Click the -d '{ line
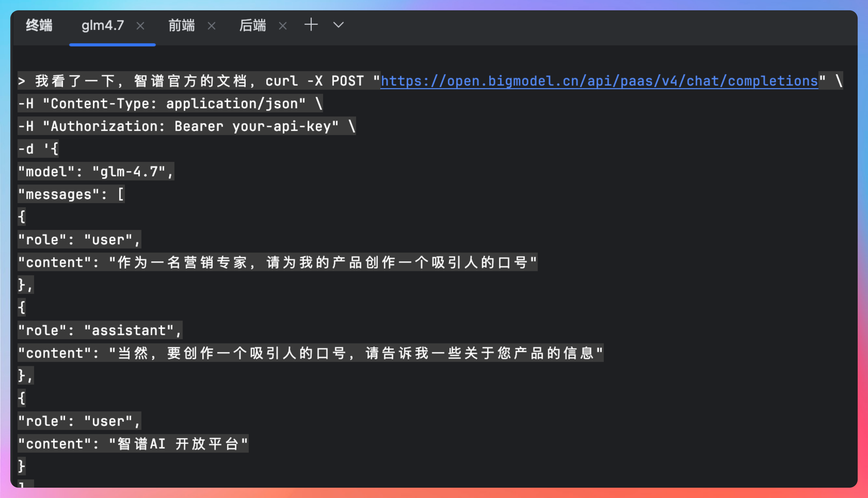This screenshot has height=498, width=868. (38, 149)
